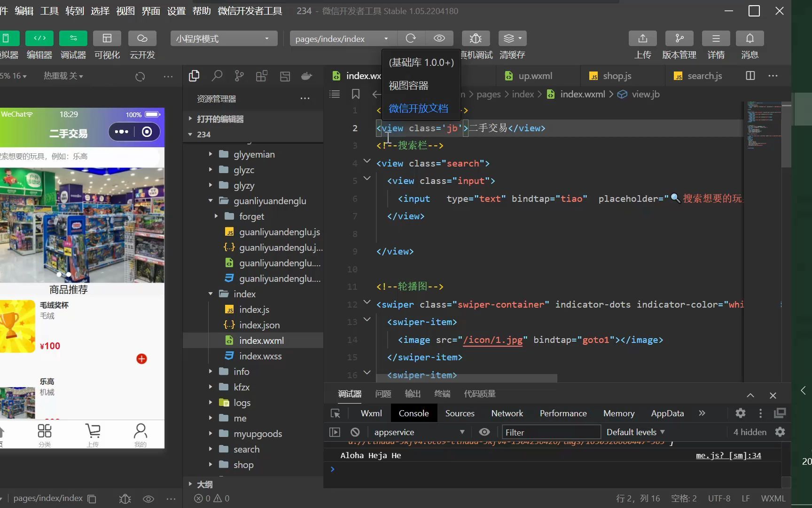
Task: Close the debugger panel
Action: click(773, 396)
